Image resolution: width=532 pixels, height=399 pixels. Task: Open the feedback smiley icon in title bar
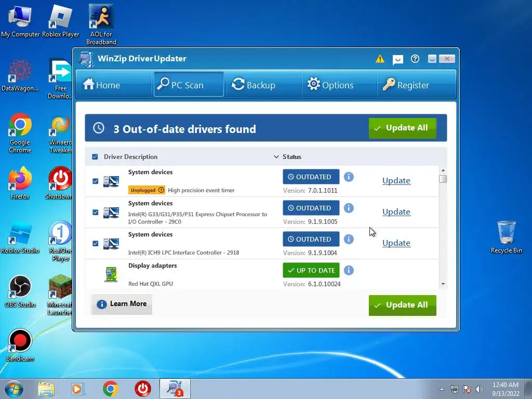pyautogui.click(x=397, y=60)
